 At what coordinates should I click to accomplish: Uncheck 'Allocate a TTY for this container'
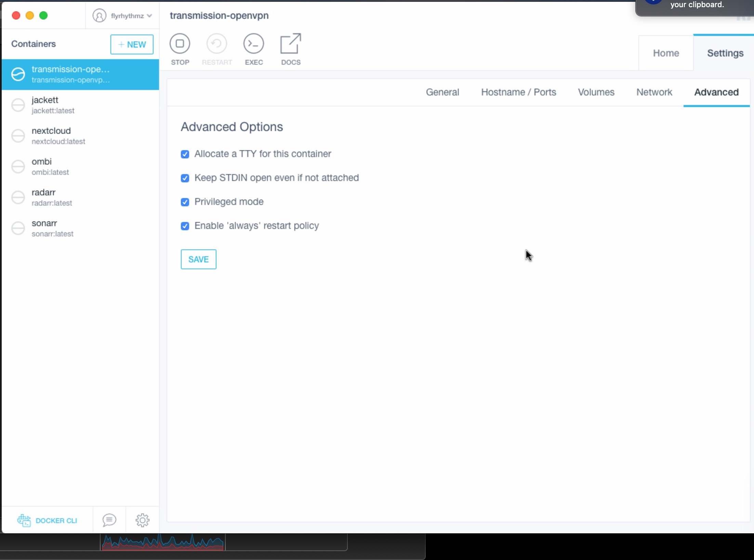185,154
